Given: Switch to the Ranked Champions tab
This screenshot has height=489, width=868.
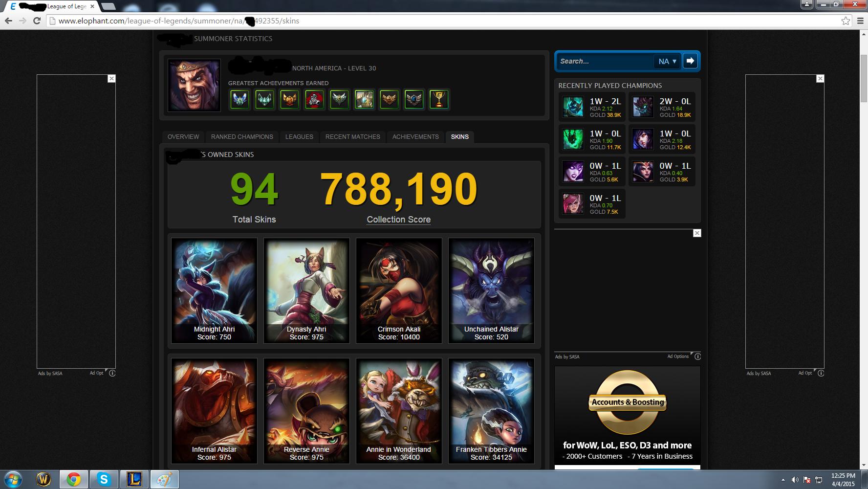Looking at the screenshot, I should pyautogui.click(x=242, y=137).
